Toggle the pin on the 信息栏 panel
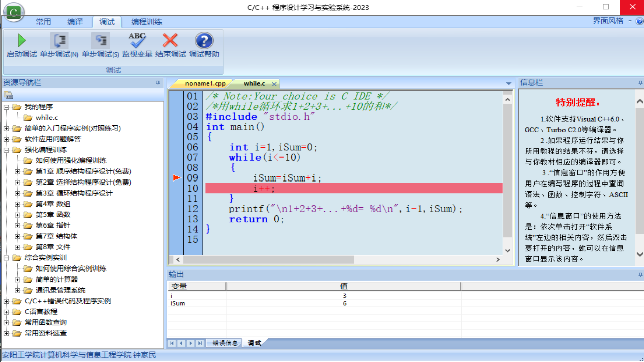 [x=640, y=82]
